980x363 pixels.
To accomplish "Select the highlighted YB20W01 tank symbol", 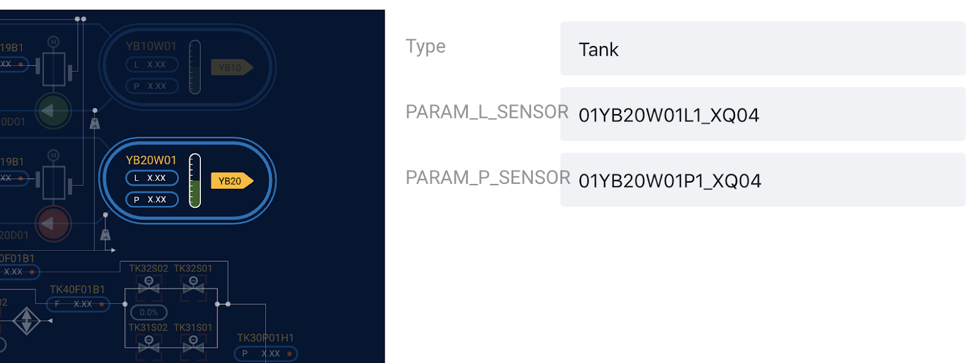I will point(187,180).
